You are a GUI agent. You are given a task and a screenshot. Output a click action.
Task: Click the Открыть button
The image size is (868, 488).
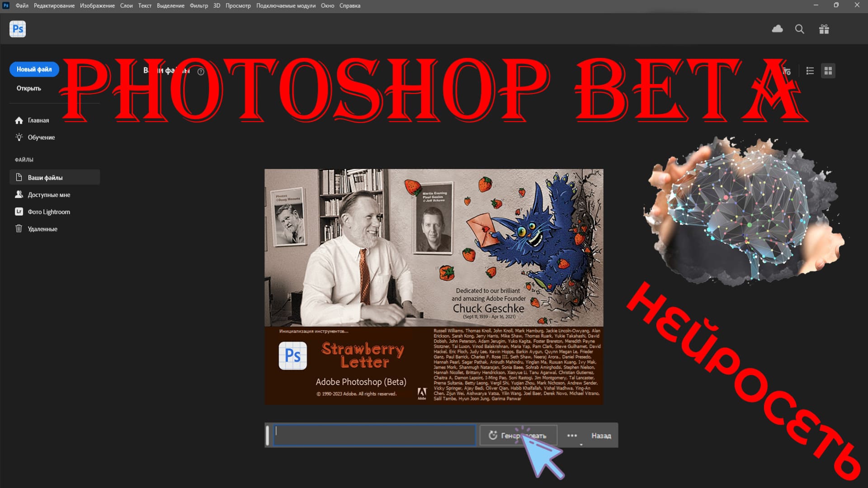pyautogui.click(x=29, y=89)
